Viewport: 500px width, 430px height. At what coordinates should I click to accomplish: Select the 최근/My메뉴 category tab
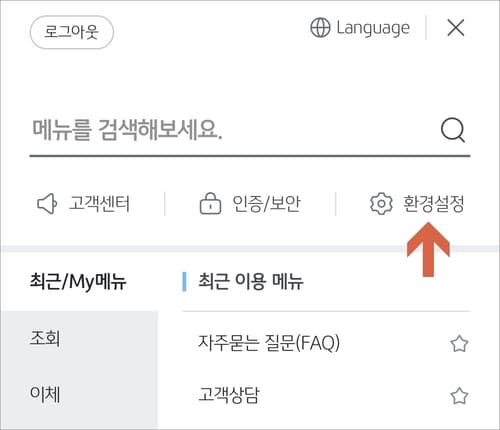pyautogui.click(x=78, y=281)
